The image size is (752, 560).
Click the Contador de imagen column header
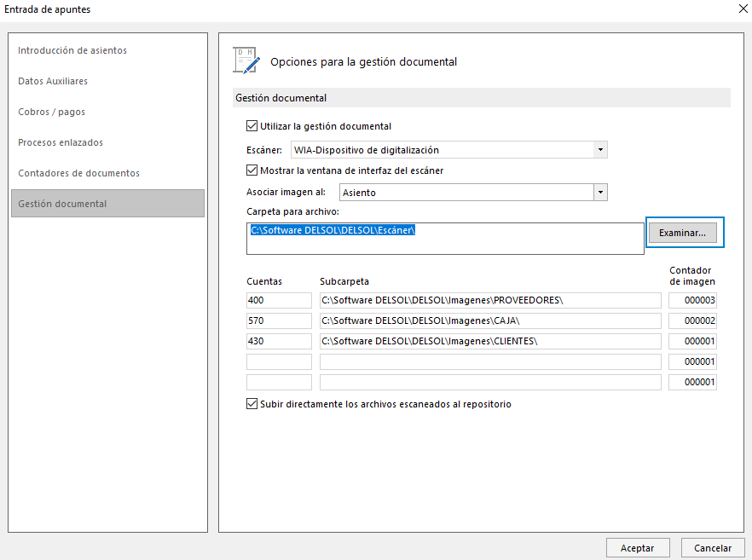pyautogui.click(x=692, y=275)
